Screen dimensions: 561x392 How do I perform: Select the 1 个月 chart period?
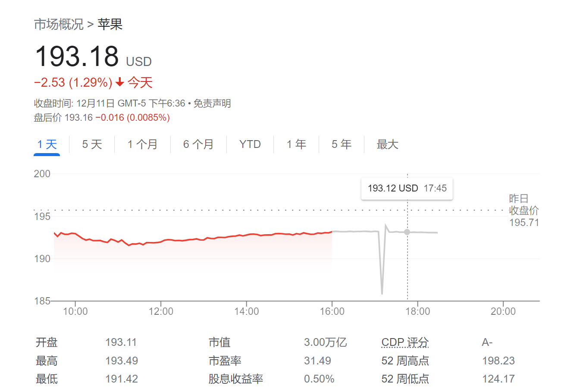coord(142,144)
